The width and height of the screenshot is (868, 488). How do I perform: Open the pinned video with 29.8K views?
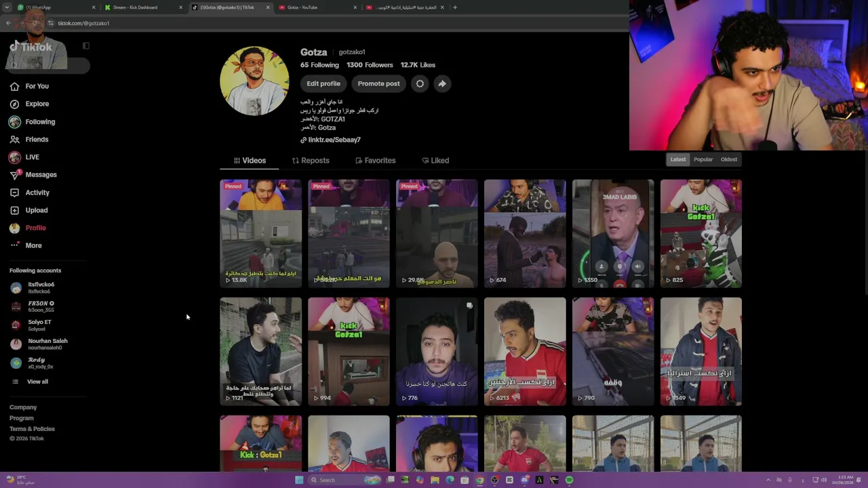point(437,234)
